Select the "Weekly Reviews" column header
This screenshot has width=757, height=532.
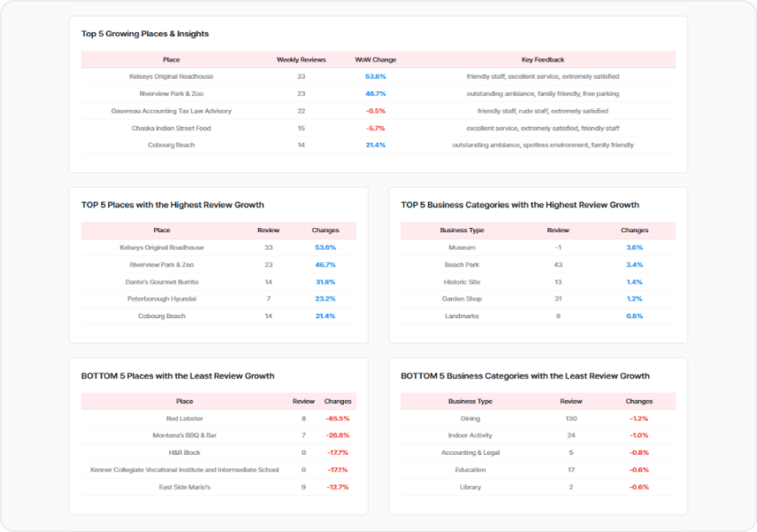[301, 60]
